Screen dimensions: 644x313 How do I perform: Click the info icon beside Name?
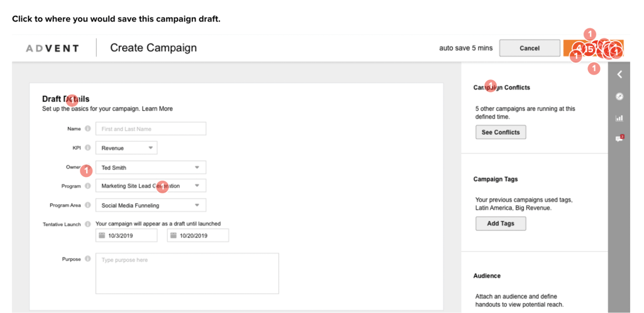click(x=87, y=128)
